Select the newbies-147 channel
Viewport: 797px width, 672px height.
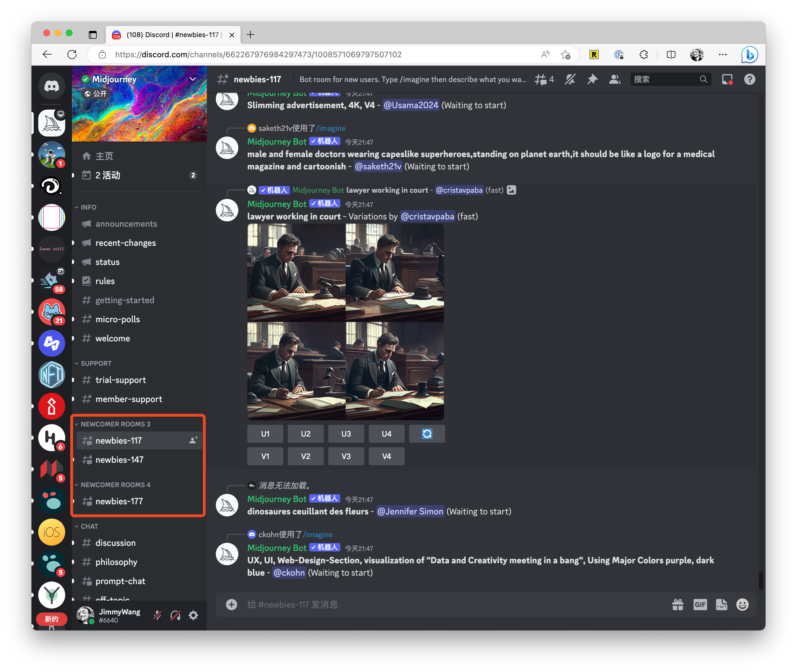point(119,459)
